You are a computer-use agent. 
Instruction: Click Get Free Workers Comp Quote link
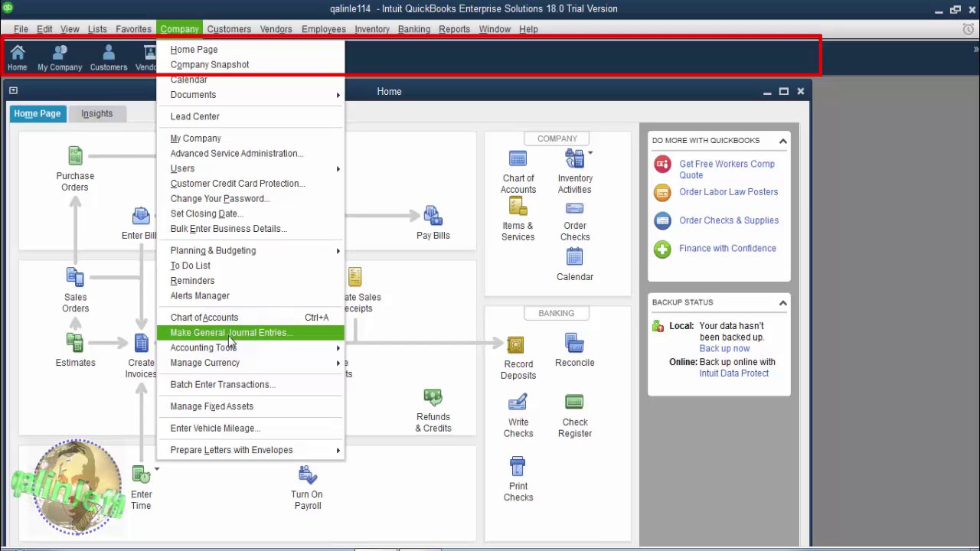pyautogui.click(x=727, y=169)
